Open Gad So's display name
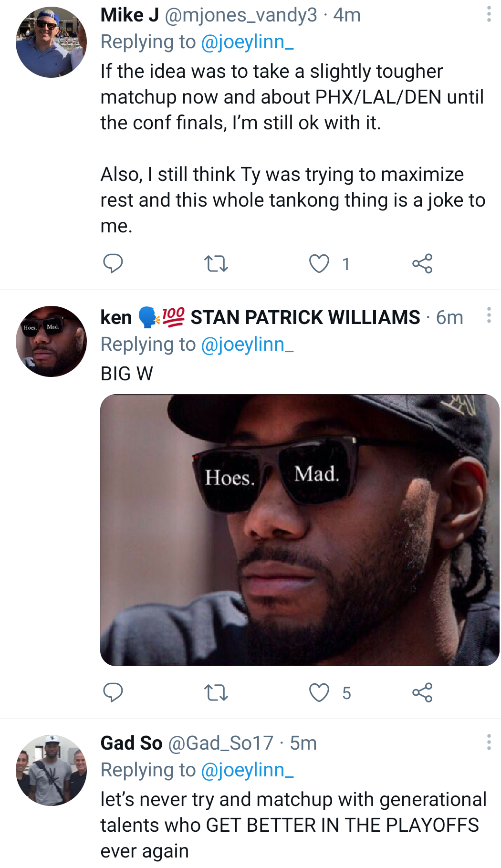This screenshot has width=501, height=868. click(x=131, y=743)
